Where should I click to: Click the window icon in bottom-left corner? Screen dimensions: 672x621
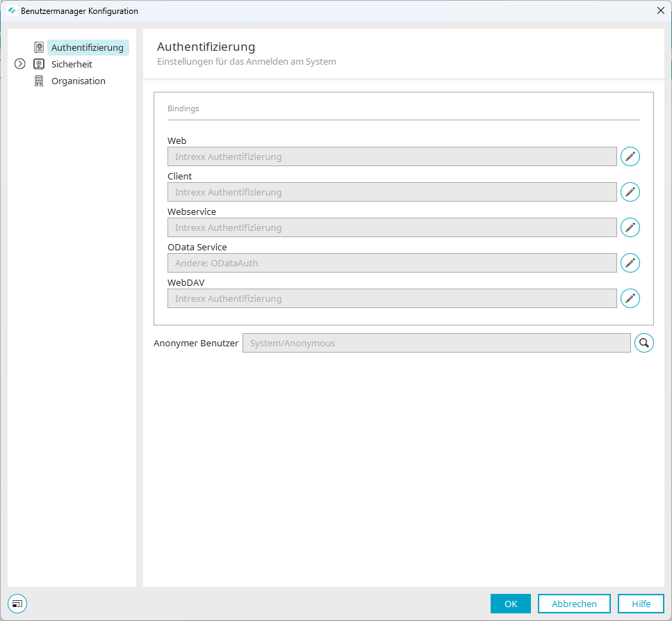[17, 604]
